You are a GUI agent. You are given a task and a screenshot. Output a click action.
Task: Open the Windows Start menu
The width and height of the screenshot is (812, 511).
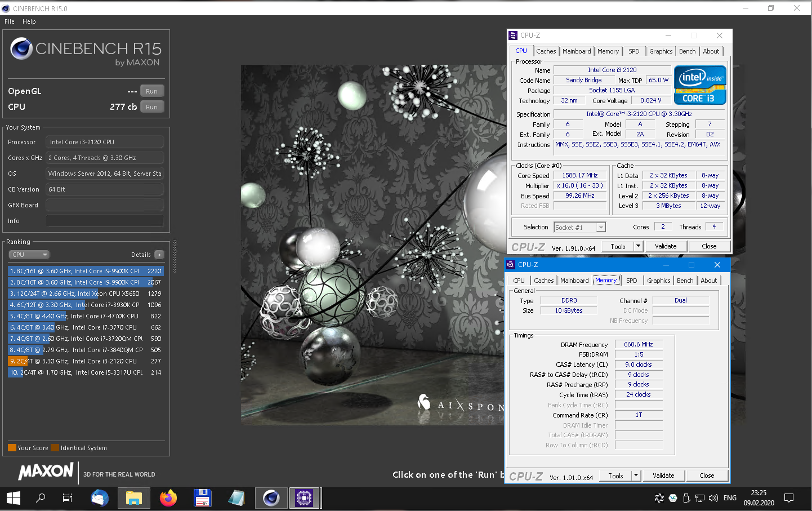tap(14, 498)
